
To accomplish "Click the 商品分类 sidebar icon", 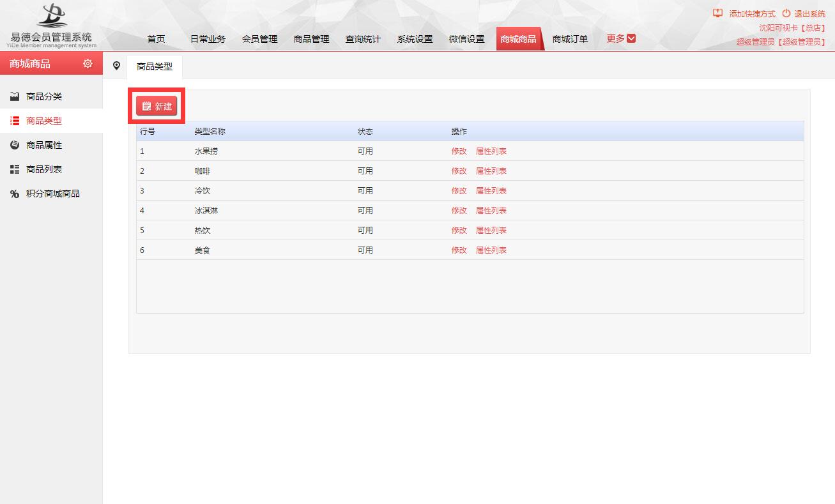I will coord(15,96).
